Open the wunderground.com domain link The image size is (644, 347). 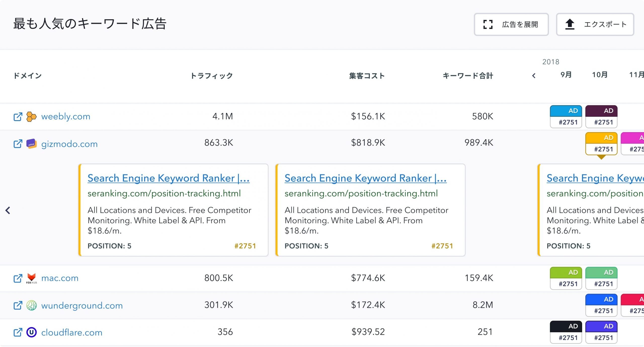(x=82, y=305)
